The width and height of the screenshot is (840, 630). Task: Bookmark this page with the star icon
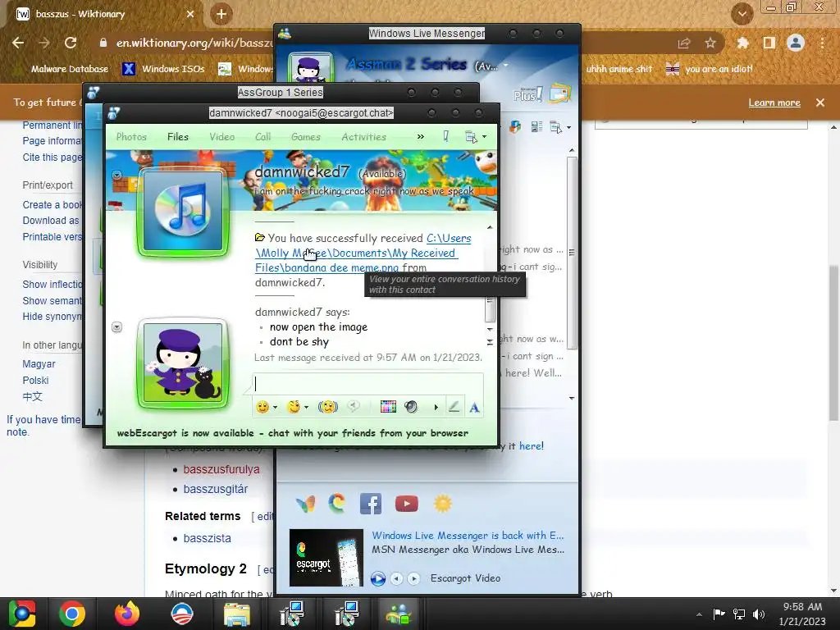[x=710, y=43]
